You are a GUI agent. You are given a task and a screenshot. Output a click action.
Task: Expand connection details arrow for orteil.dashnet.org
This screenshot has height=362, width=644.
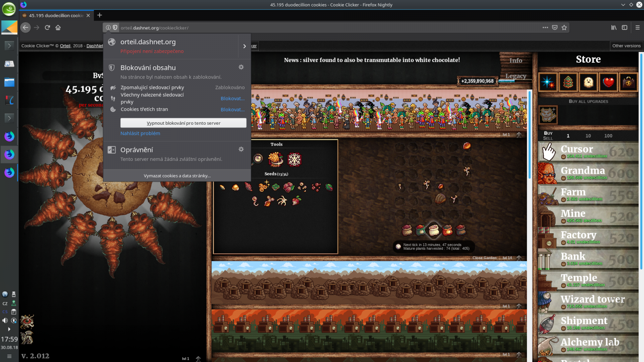pyautogui.click(x=244, y=46)
